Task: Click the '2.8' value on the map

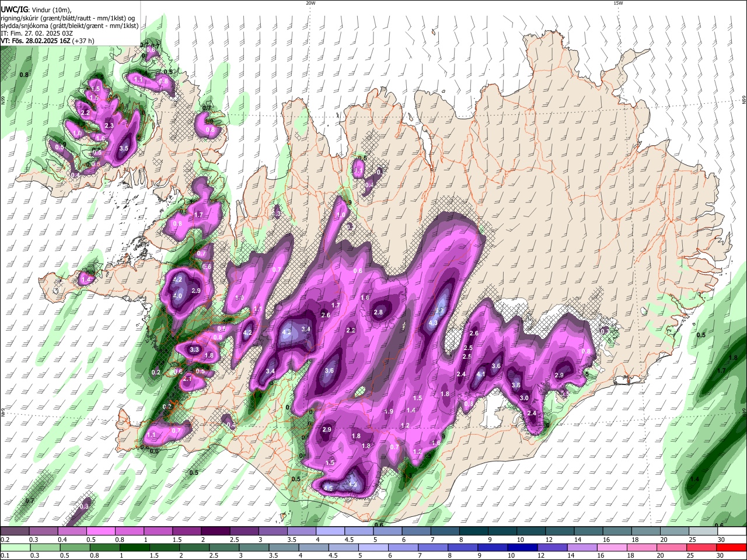Action: coord(378,312)
